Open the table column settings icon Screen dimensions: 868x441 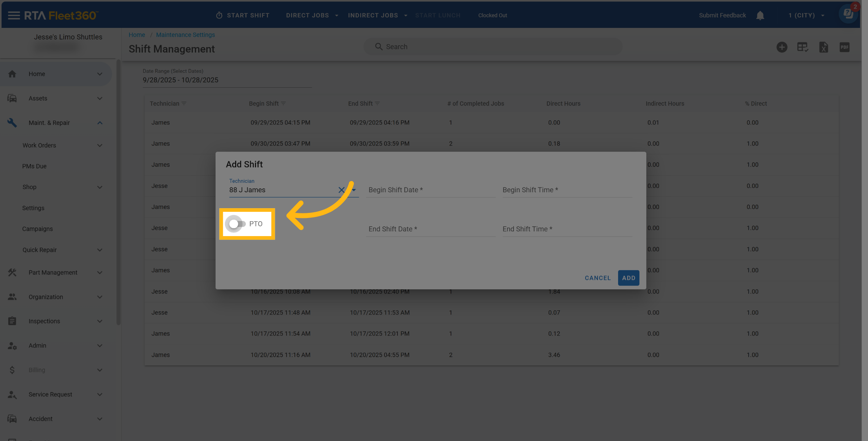[803, 47]
